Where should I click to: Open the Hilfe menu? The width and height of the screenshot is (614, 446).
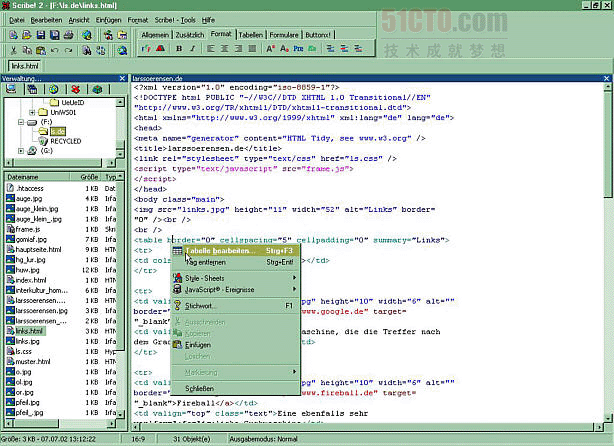(x=208, y=20)
